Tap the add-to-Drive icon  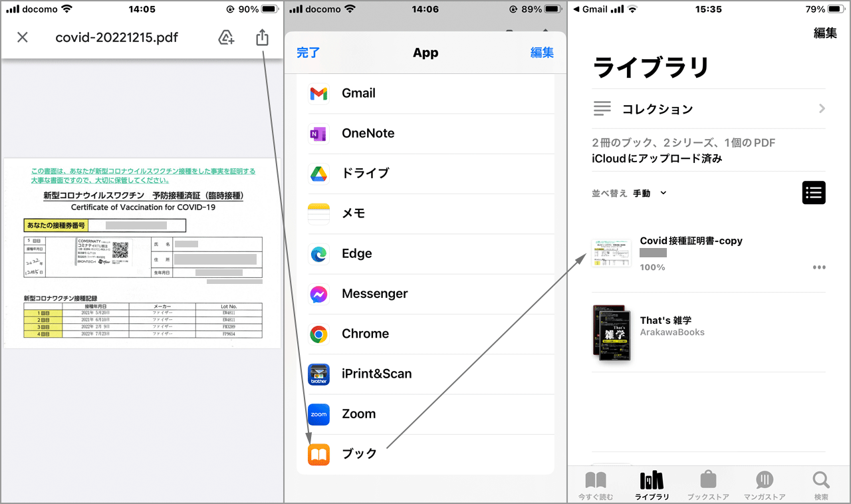pos(226,37)
